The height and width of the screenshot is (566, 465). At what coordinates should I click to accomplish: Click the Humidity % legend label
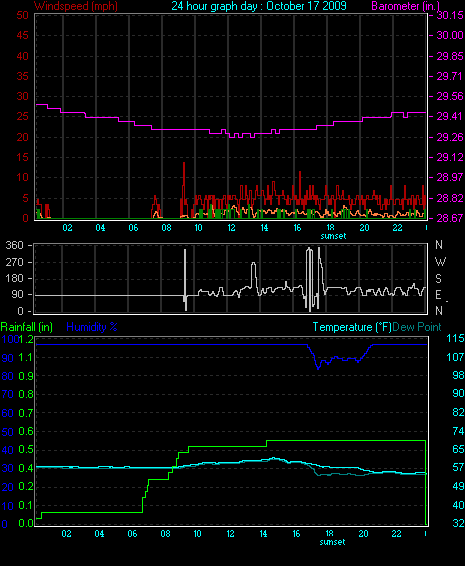(92, 327)
